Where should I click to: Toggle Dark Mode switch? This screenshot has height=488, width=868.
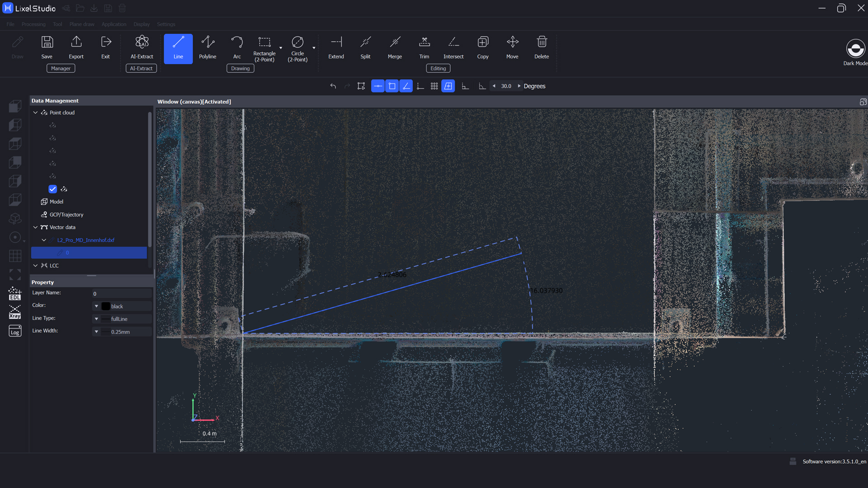click(855, 49)
